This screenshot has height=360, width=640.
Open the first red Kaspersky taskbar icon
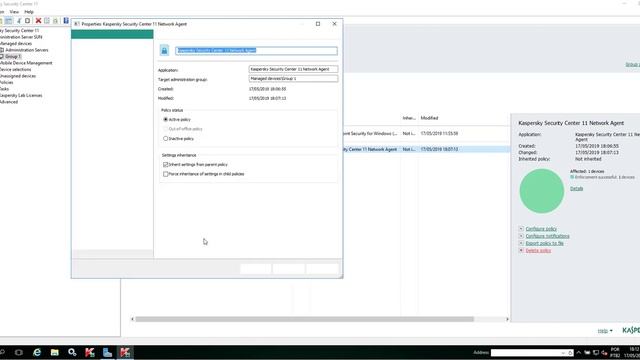tap(90, 352)
